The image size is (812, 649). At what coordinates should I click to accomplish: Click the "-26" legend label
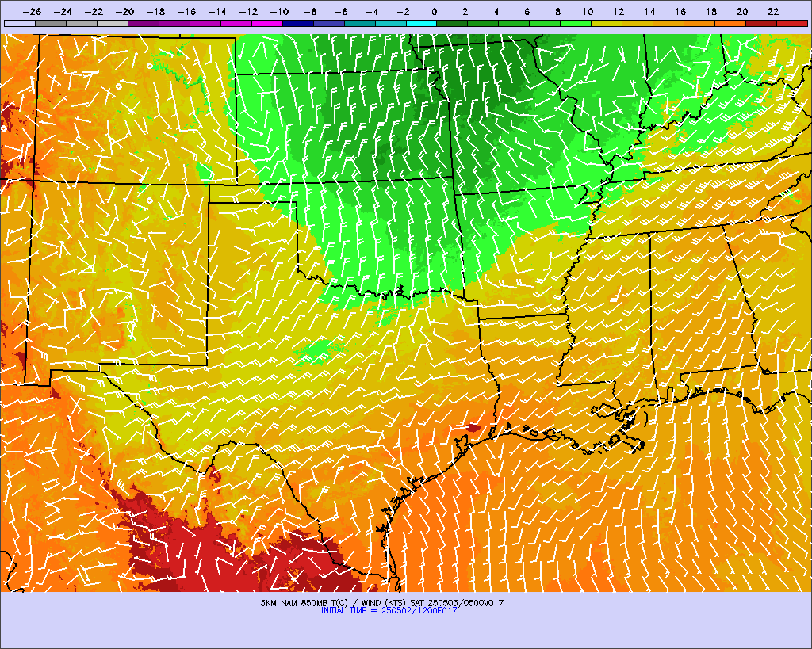(x=32, y=12)
